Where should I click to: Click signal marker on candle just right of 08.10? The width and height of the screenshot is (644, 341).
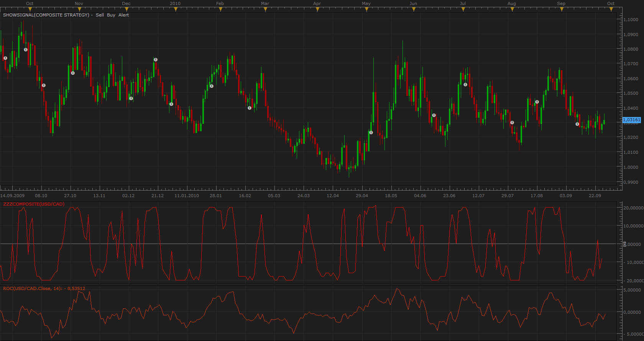[44, 85]
